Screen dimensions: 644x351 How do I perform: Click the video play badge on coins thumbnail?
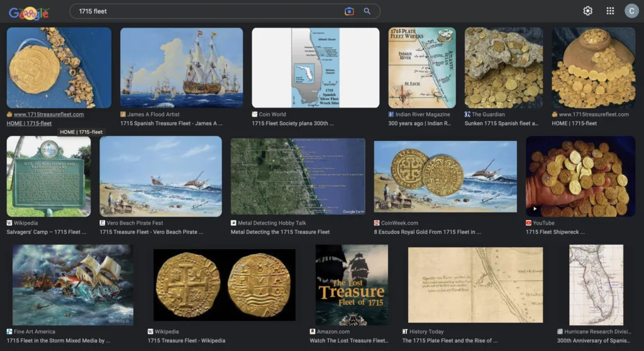(535, 209)
